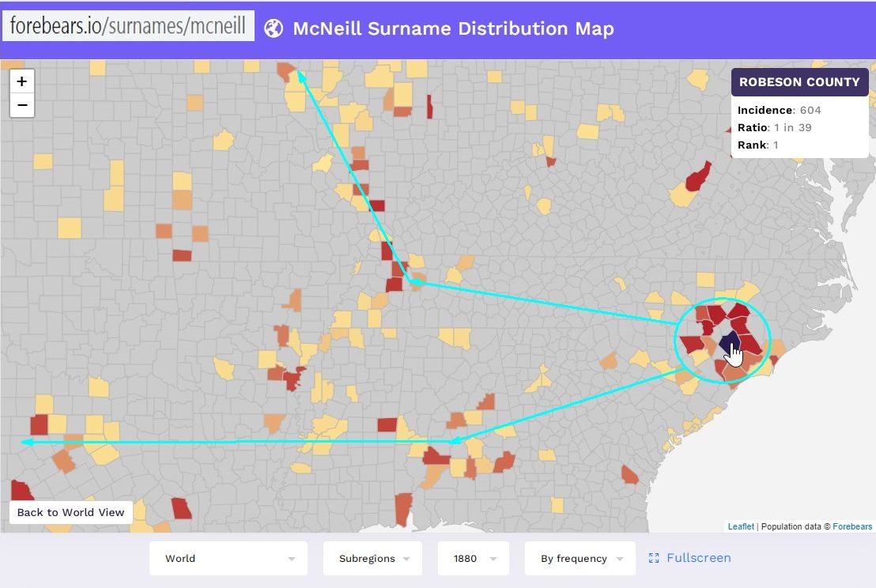Expand the Subregions dropdown
The height and width of the screenshot is (588, 876).
(x=372, y=559)
